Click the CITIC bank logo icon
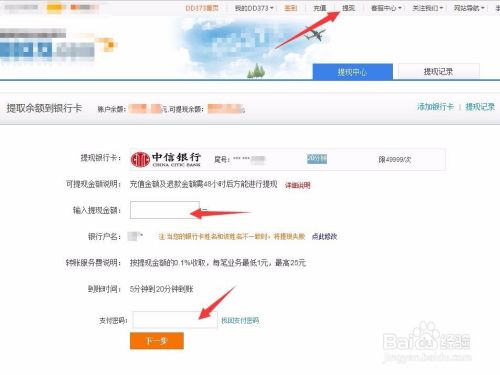The image size is (500, 375). [x=140, y=160]
